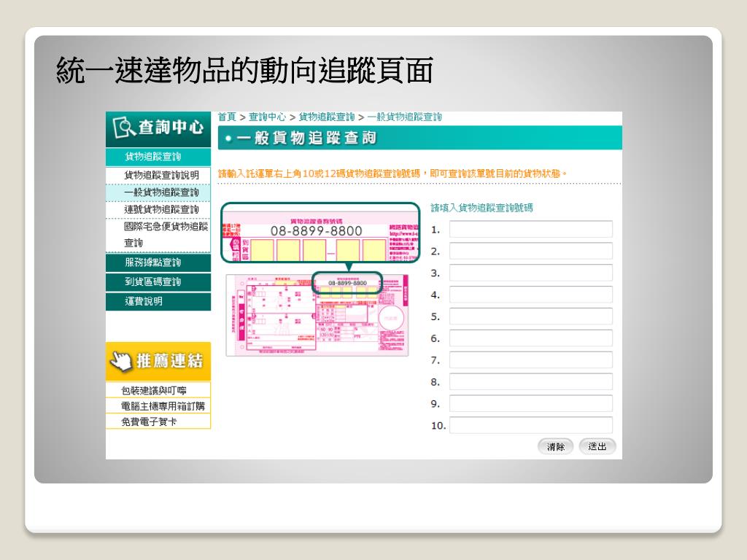Click the 請填入貨物追蹤查詢號碼 label
Viewport: 747px width, 560px height.
481,208
